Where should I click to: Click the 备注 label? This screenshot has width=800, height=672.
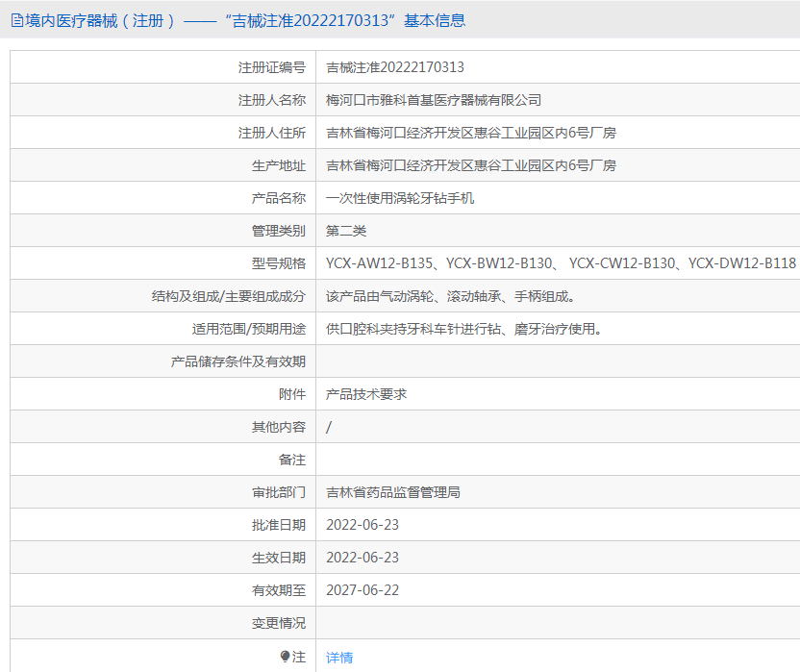[x=292, y=460]
